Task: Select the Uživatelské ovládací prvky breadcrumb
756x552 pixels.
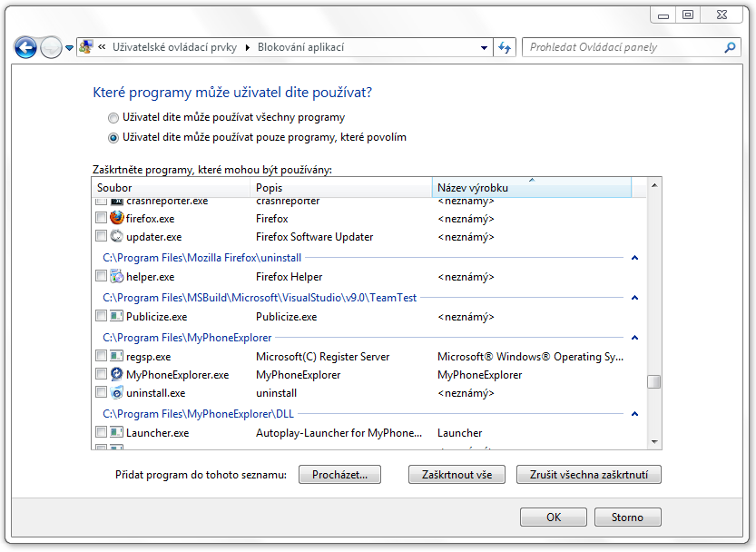Action: pos(174,47)
